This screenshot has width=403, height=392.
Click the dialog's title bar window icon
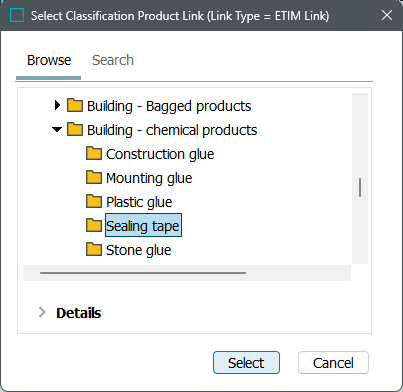17,15
